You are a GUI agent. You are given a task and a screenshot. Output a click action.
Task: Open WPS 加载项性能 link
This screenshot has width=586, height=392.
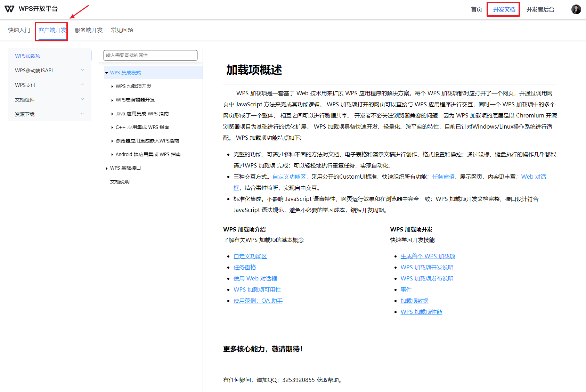(x=421, y=312)
